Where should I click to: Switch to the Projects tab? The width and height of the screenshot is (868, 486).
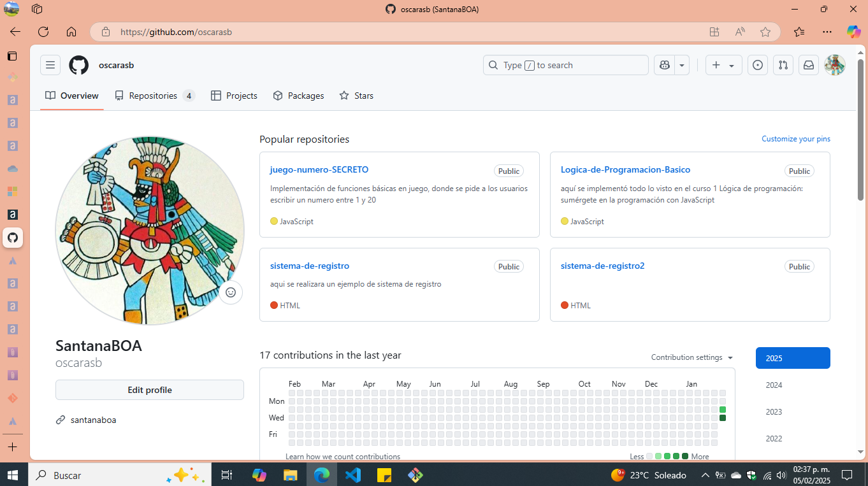tap(234, 96)
